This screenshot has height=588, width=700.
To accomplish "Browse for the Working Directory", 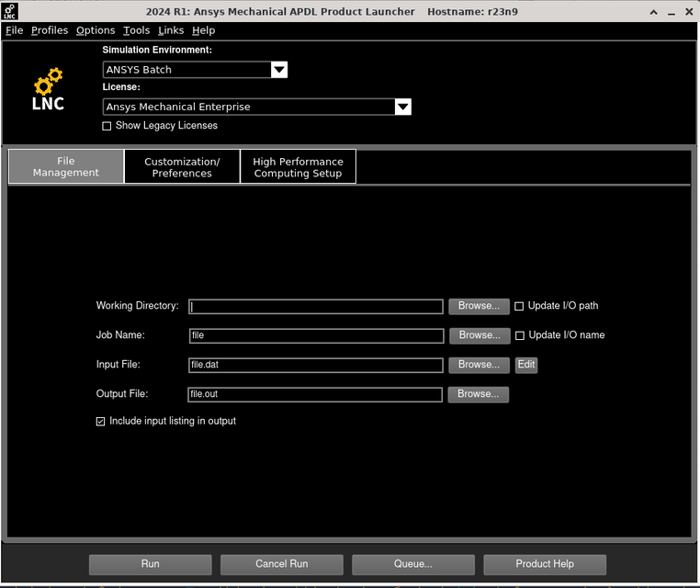I will point(479,306).
